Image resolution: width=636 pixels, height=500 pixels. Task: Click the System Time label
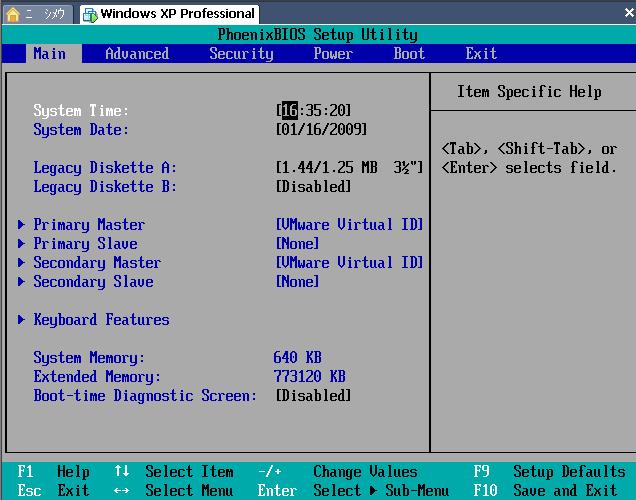coord(81,111)
